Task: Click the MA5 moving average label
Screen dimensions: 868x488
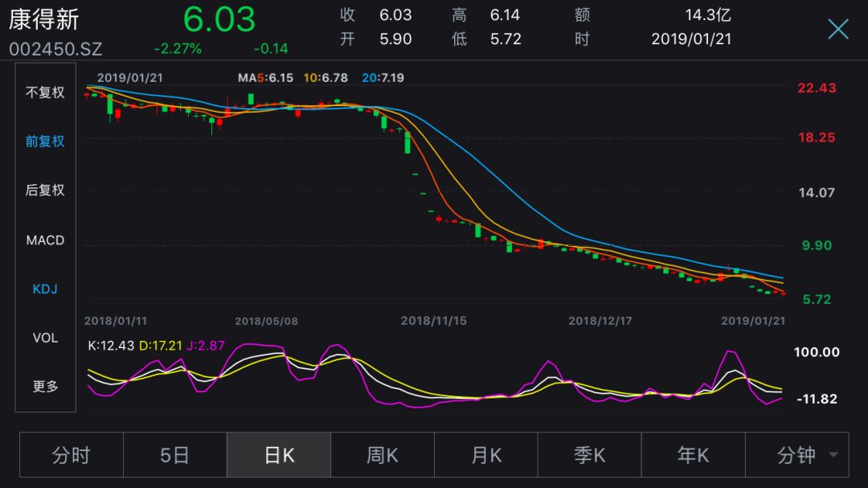Action: (x=265, y=78)
